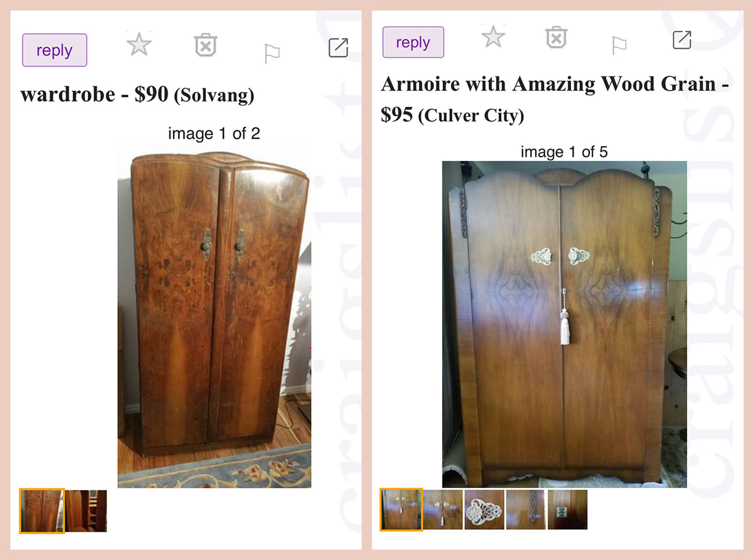Share the armoire listing via the share icon

point(682,40)
